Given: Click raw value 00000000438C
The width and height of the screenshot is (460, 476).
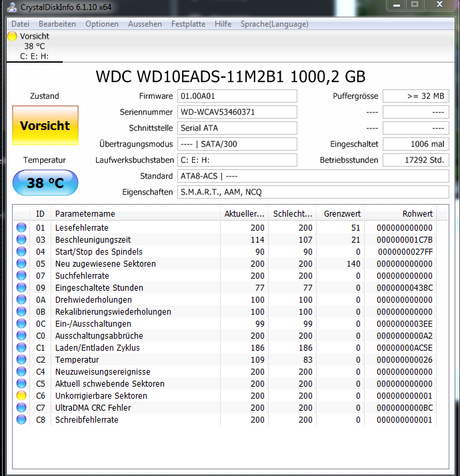Looking at the screenshot, I should [x=405, y=288].
